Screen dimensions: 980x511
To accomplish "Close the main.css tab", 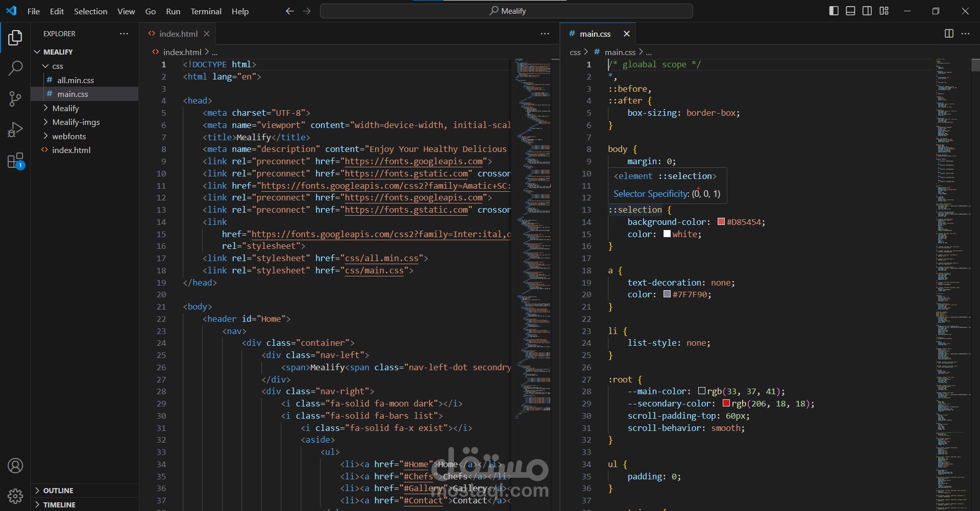I will point(627,34).
